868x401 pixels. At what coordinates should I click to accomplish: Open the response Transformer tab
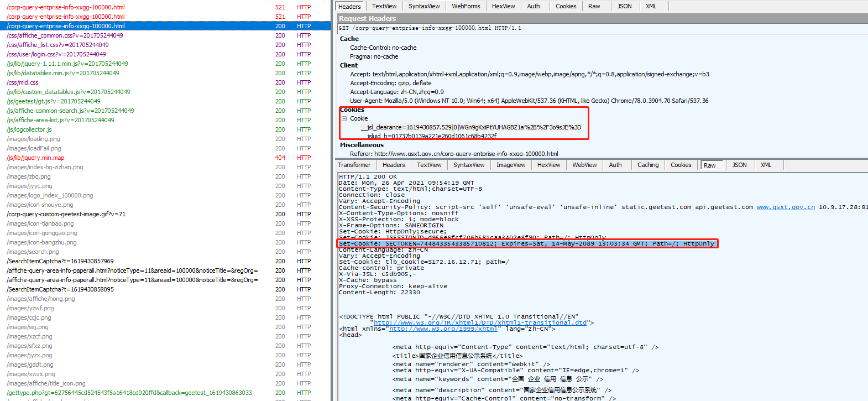click(x=354, y=165)
